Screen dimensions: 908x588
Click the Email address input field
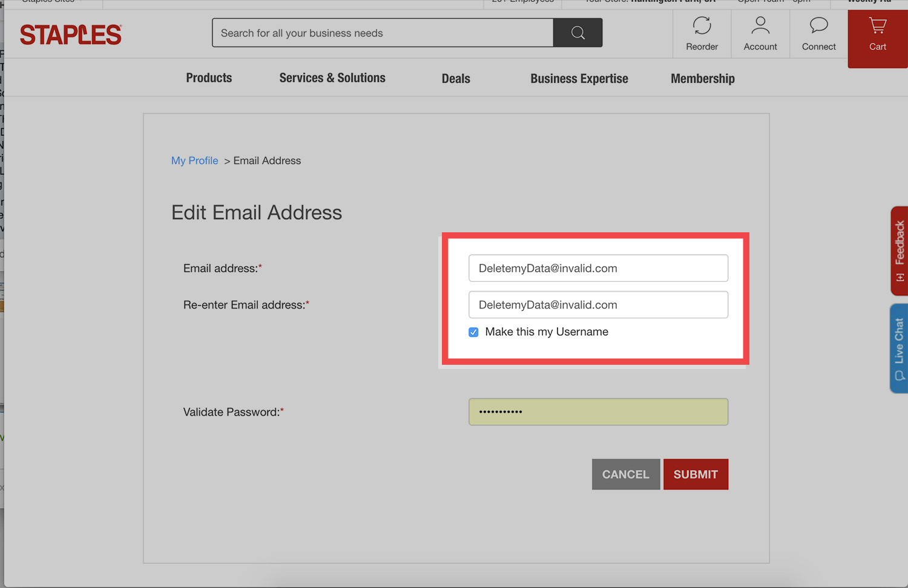pyautogui.click(x=598, y=268)
